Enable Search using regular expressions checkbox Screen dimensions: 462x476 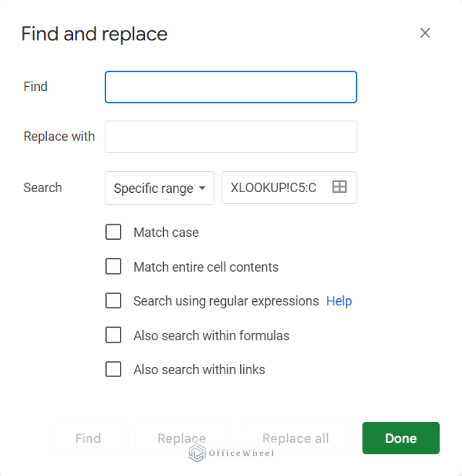click(x=113, y=301)
